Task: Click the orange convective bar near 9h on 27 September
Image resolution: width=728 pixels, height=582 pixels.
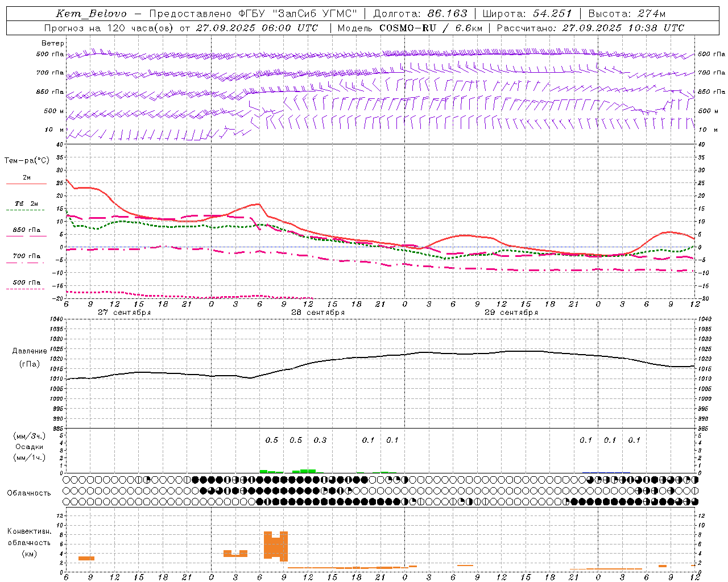Action: coord(86,558)
